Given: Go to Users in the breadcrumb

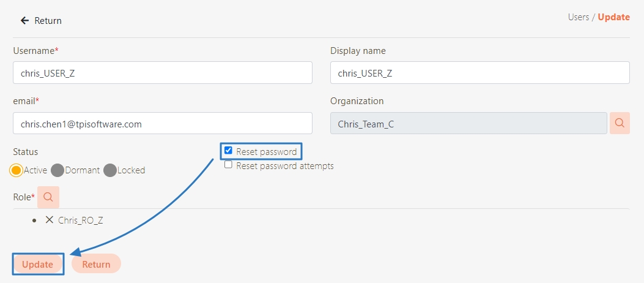Looking at the screenshot, I should (x=578, y=17).
